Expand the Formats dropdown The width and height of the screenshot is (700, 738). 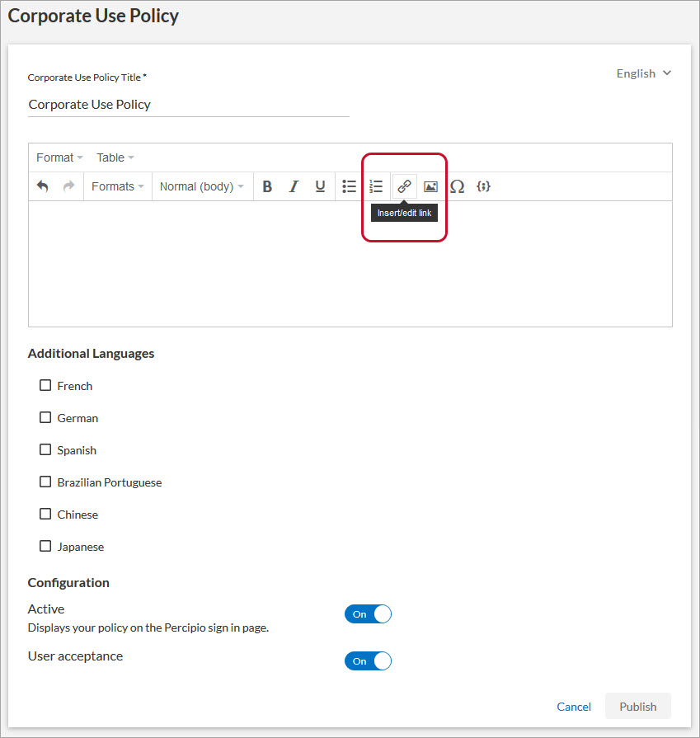click(x=117, y=186)
